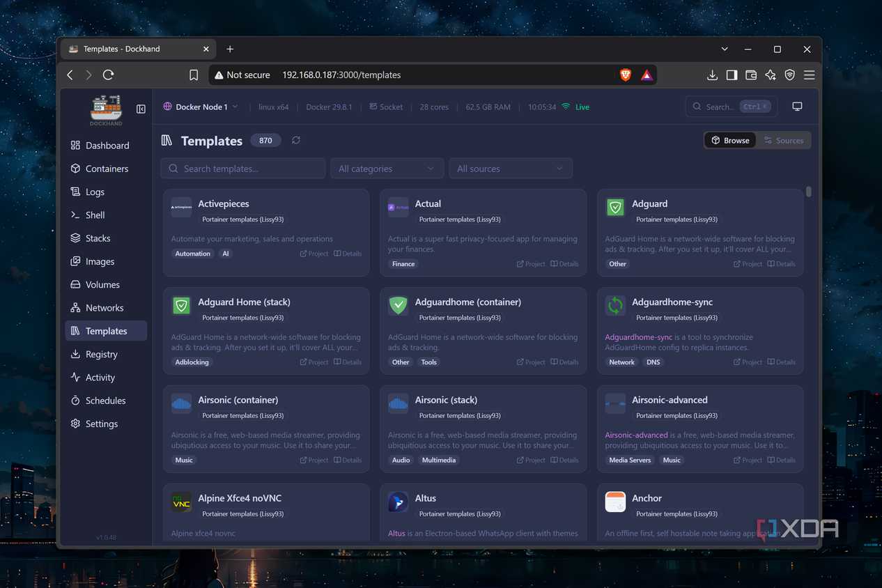Open the browser hamburger menu

click(809, 75)
